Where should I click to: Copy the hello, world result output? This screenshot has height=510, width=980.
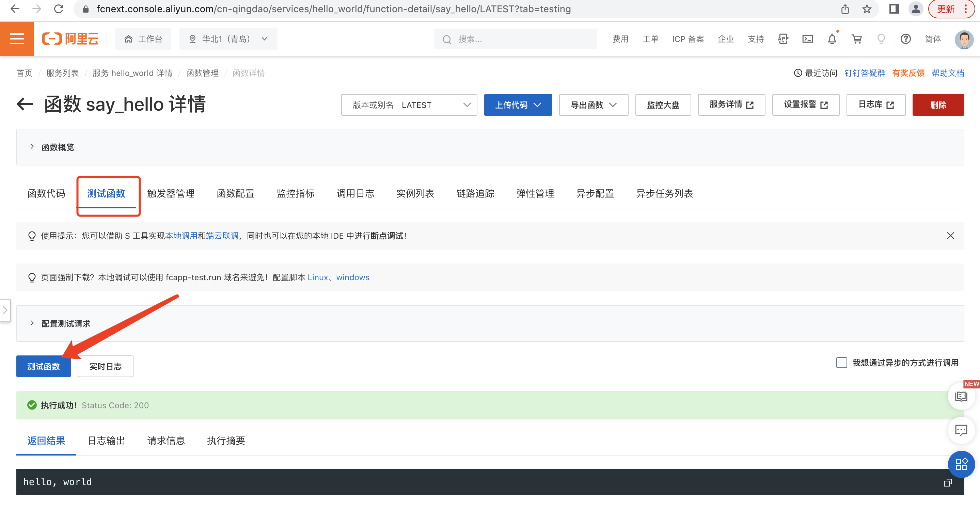(x=947, y=482)
